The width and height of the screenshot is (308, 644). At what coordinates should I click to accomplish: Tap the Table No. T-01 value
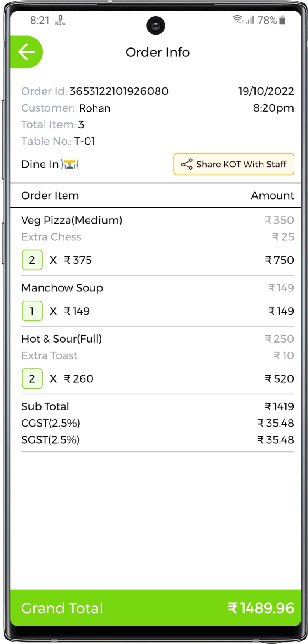pyautogui.click(x=85, y=141)
